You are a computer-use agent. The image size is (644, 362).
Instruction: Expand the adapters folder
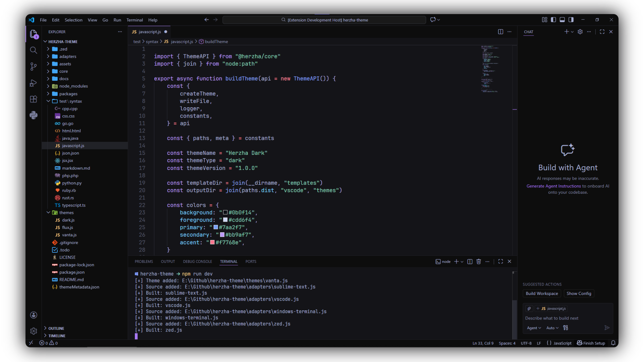(x=67, y=56)
